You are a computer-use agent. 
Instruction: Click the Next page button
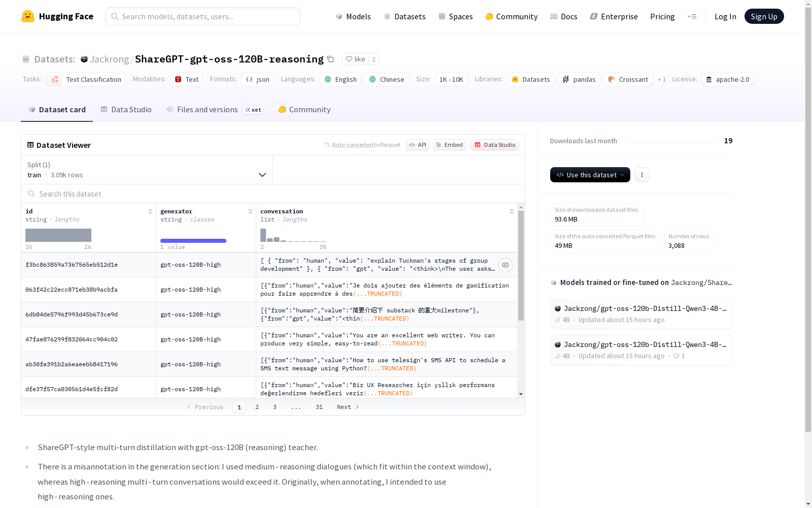tap(348, 407)
